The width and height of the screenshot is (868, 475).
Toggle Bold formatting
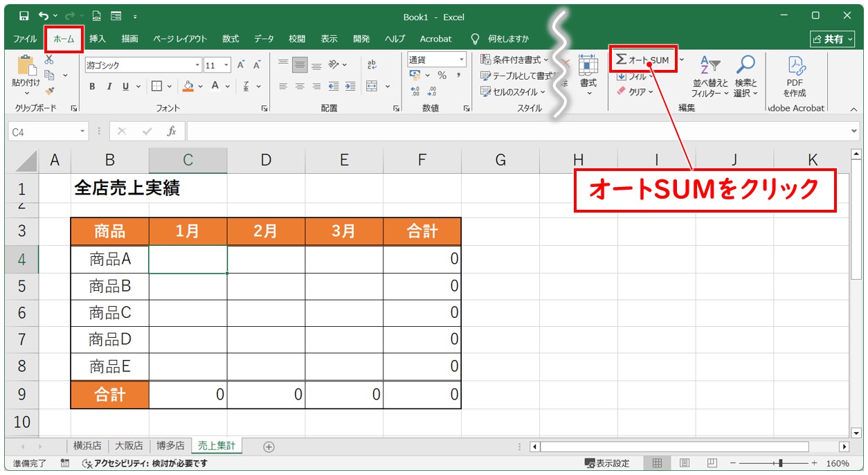(92, 87)
